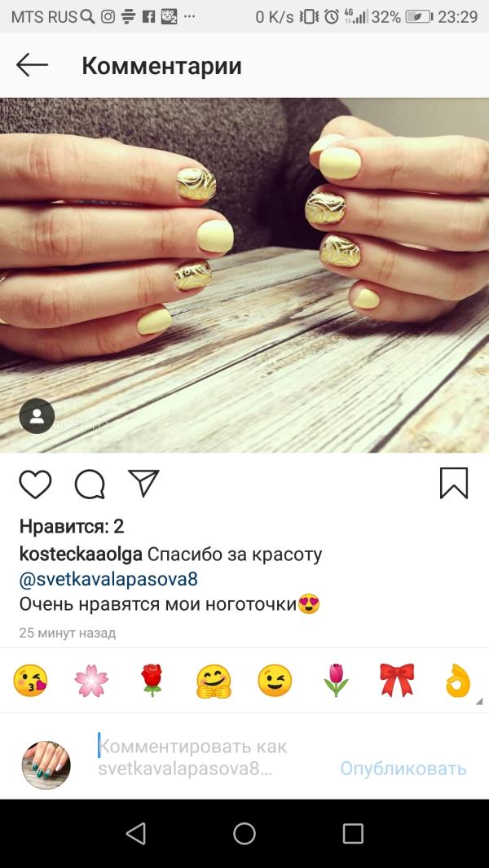Share the post with the paper plane icon
489x868 pixels.
[x=143, y=483]
